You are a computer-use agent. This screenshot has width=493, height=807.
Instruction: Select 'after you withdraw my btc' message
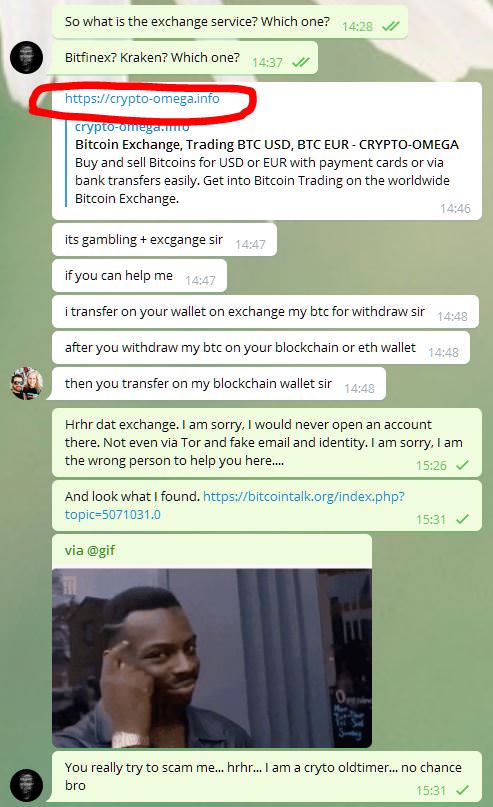(x=261, y=348)
